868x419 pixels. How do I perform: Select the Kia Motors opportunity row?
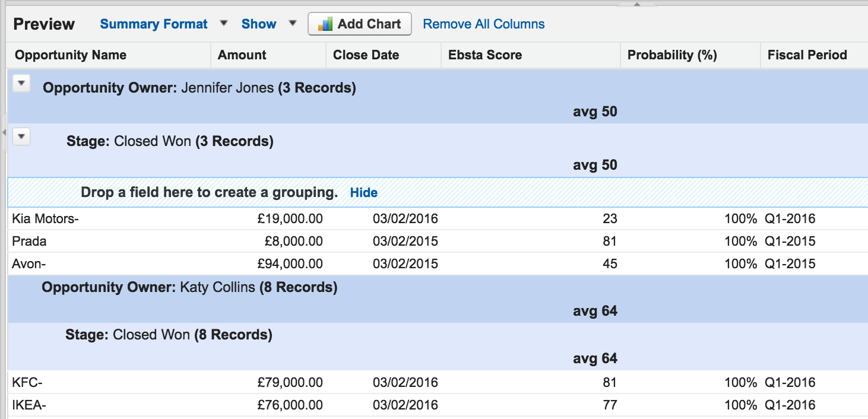(46, 219)
